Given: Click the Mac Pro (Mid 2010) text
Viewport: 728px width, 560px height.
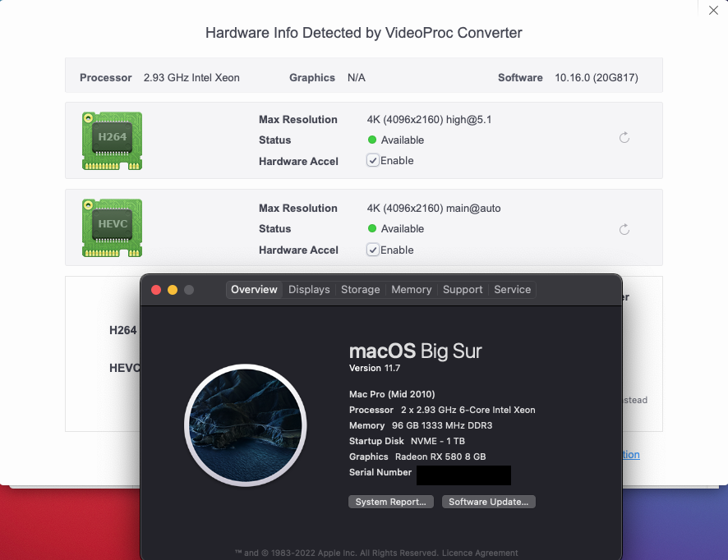Looking at the screenshot, I should tap(392, 394).
